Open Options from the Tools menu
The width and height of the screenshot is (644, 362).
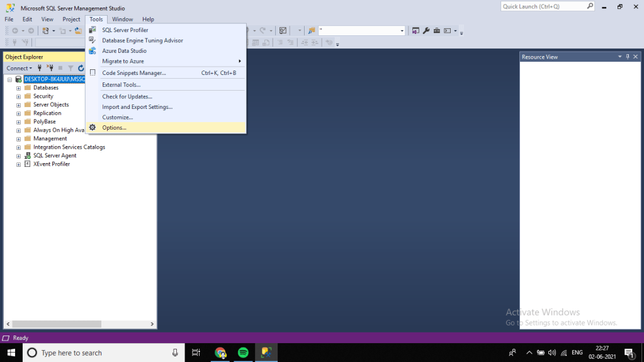(114, 128)
